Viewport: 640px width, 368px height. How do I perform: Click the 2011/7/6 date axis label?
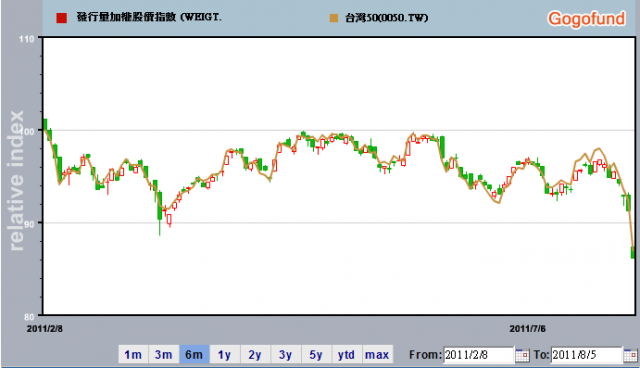(527, 329)
